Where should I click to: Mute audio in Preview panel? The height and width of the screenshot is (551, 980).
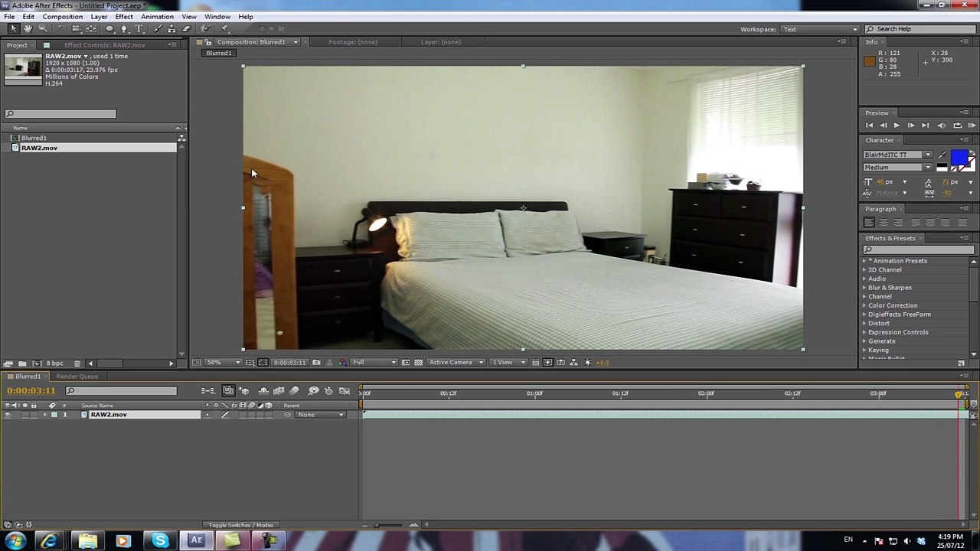942,126
